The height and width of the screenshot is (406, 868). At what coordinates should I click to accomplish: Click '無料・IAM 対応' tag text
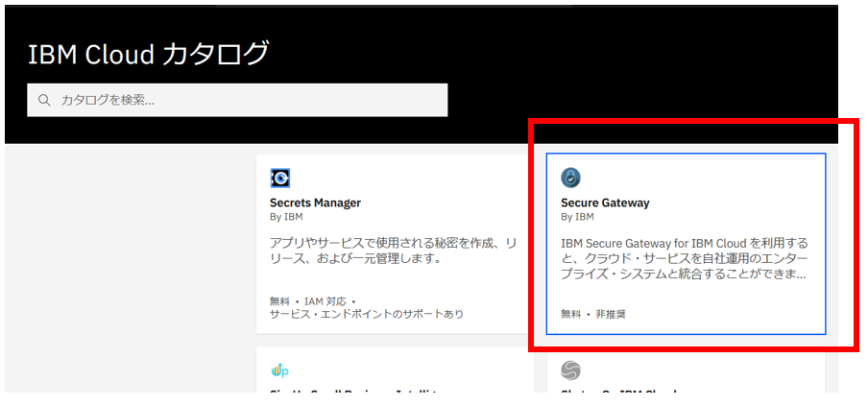click(x=313, y=301)
